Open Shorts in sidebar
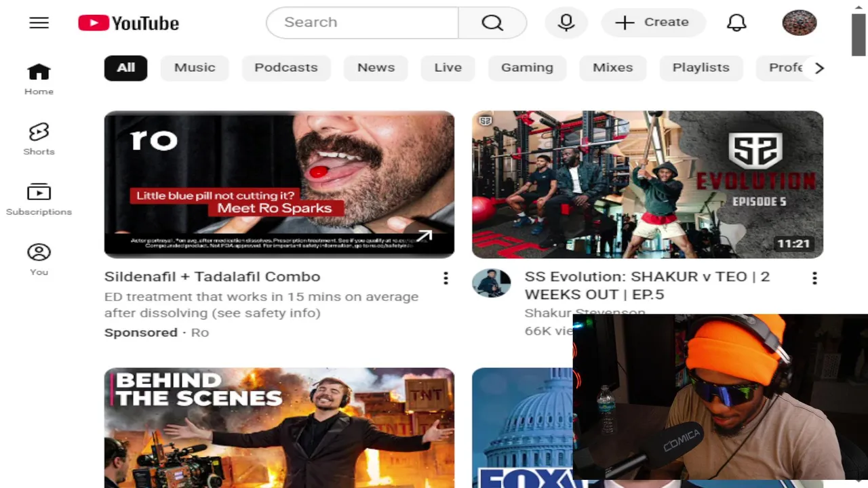Viewport: 868px width, 488px height. 39,139
